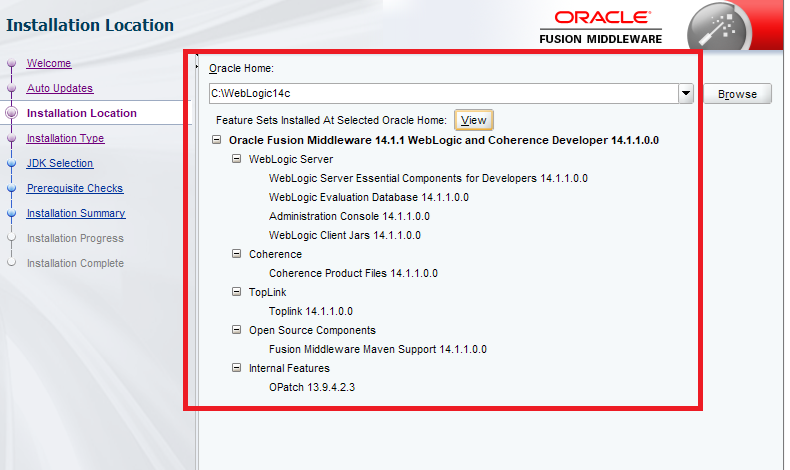Select WebLogic Client Jars 14.1.1.0.0
This screenshot has width=790, height=470.
345,235
